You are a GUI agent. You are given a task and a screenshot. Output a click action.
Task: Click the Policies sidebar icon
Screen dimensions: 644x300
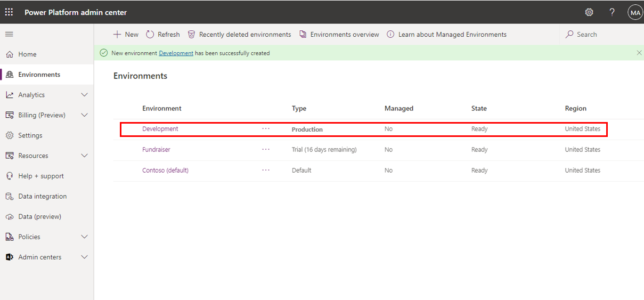(9, 237)
